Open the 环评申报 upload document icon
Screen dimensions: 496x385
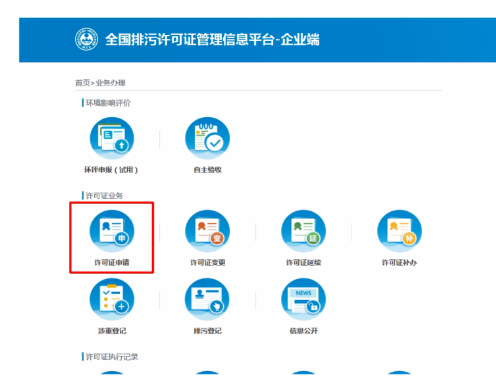click(x=112, y=138)
